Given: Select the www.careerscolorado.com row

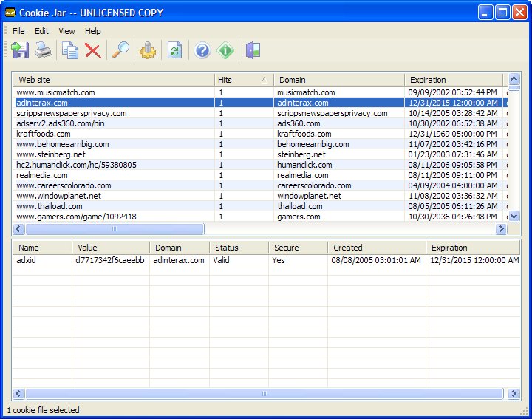Looking at the screenshot, I should click(260, 185).
